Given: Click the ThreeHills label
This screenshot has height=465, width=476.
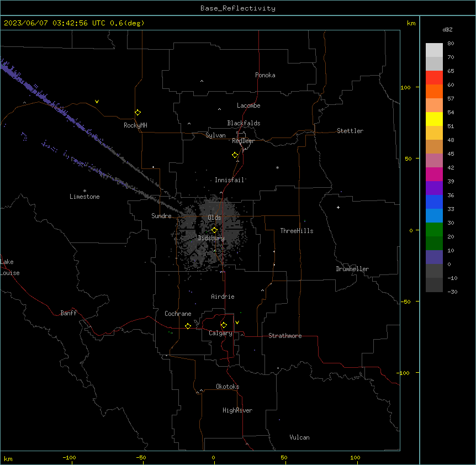Looking at the screenshot, I should 297,231.
